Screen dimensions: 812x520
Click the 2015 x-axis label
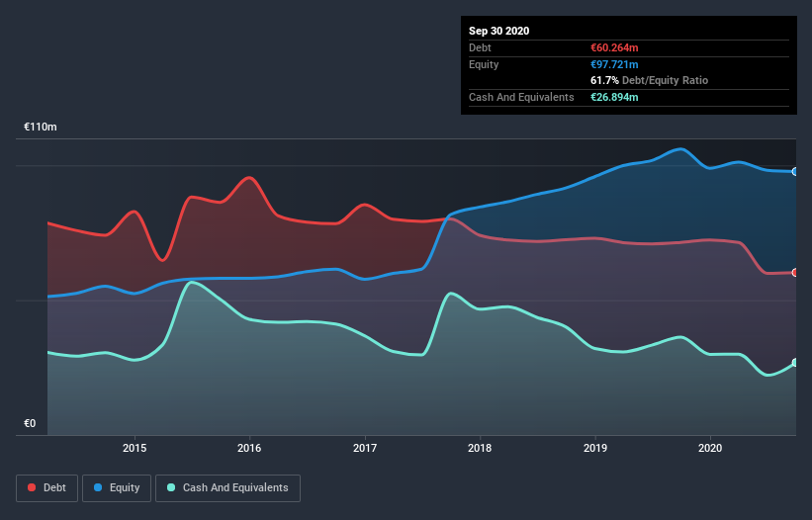135,448
